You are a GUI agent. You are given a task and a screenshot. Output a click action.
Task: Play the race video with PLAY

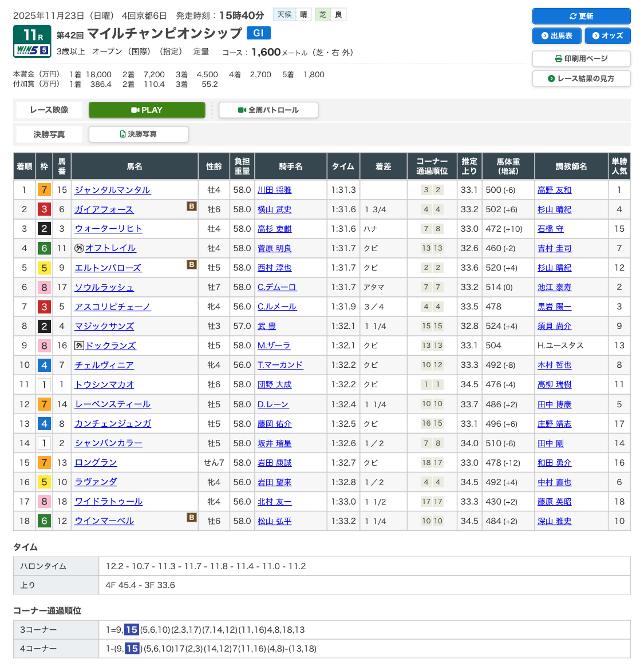click(x=147, y=110)
